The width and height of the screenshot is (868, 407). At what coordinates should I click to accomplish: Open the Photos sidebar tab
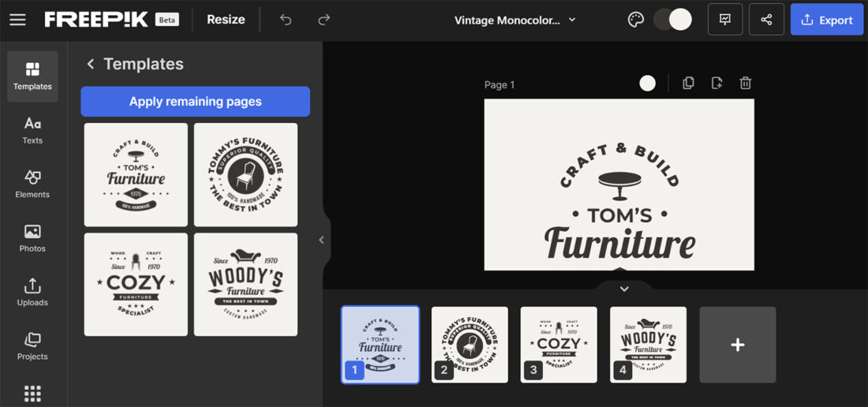pyautogui.click(x=32, y=238)
